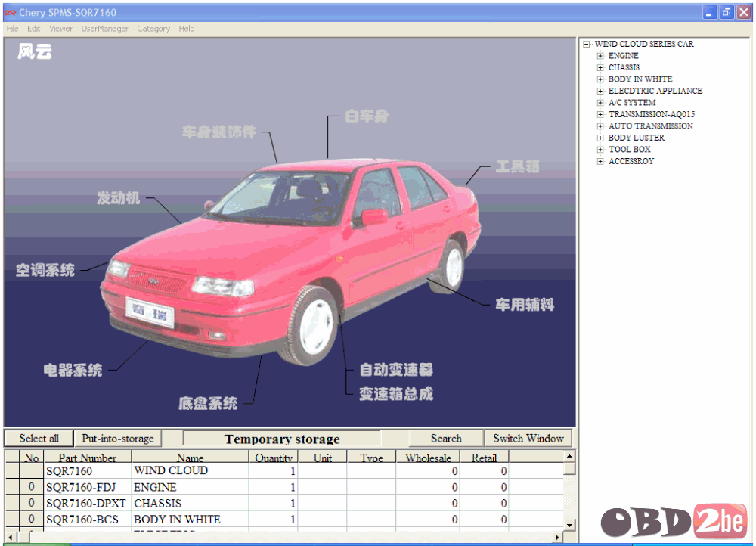Sort by the Part Number column header
Screen dimensions: 756x546
tap(87, 458)
